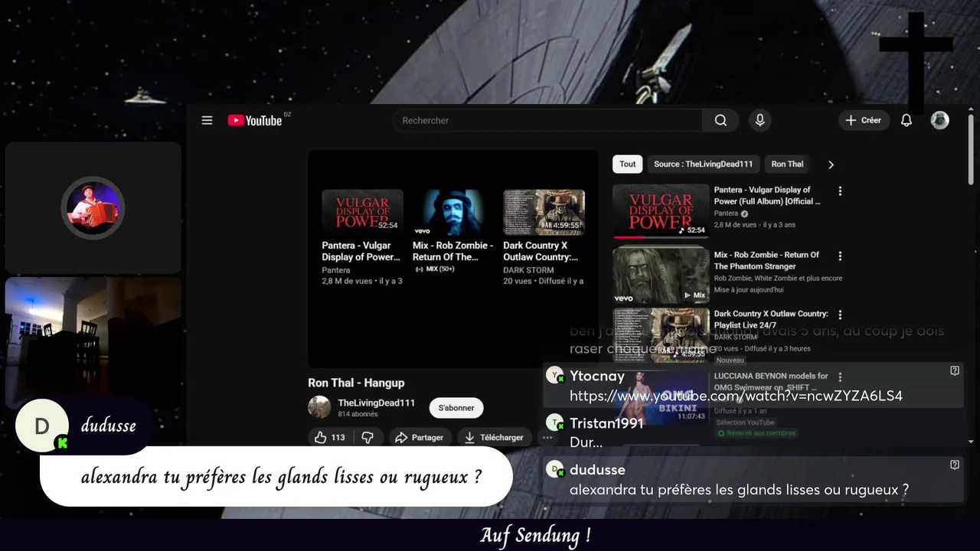Open the YouTube hamburger guide menu
This screenshot has height=551, width=980.
click(207, 120)
